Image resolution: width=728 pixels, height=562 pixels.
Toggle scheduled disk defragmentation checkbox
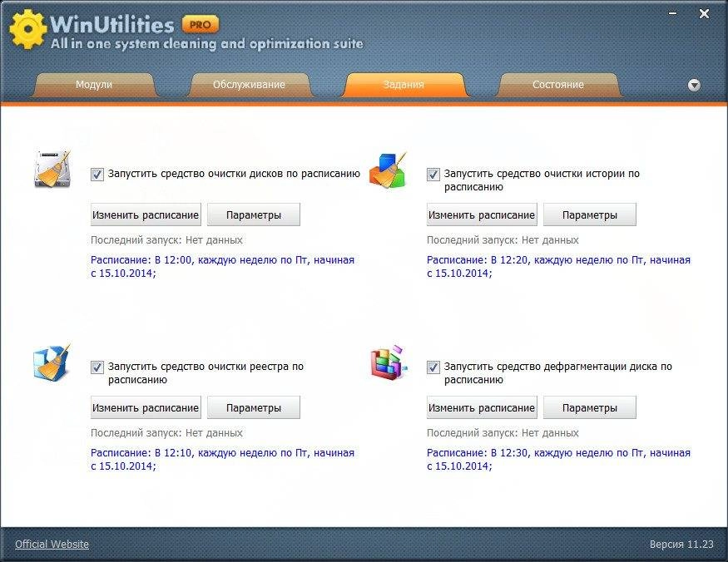click(x=433, y=367)
